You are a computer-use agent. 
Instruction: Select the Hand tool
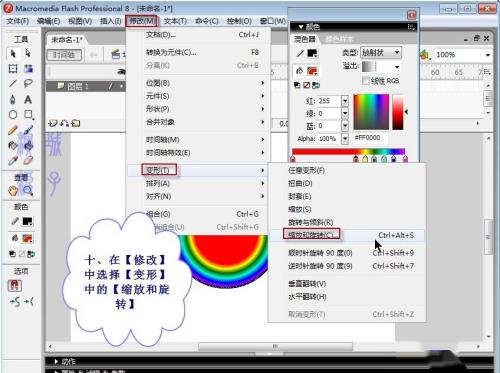[13, 191]
